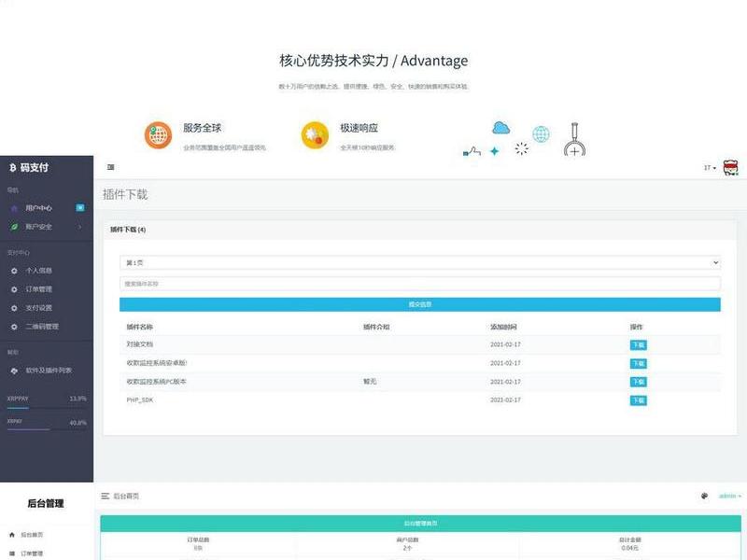The height and width of the screenshot is (560, 747).
Task: Open 个人信息 in sidebar
Action: [38, 271]
